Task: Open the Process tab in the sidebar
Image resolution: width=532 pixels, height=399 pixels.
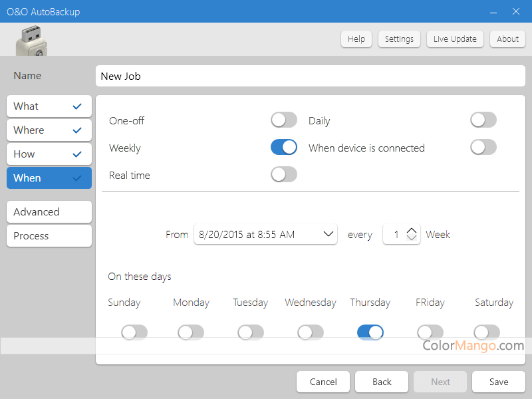Action: click(x=49, y=236)
